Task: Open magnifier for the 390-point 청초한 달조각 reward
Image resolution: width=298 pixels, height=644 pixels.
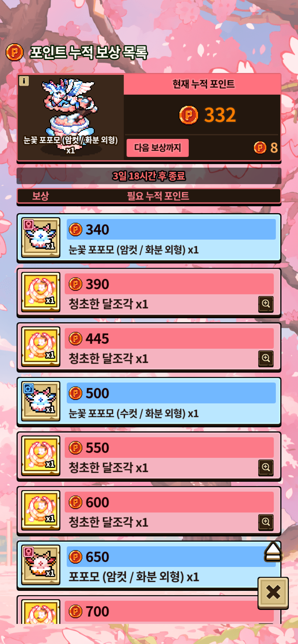Action: click(x=266, y=304)
